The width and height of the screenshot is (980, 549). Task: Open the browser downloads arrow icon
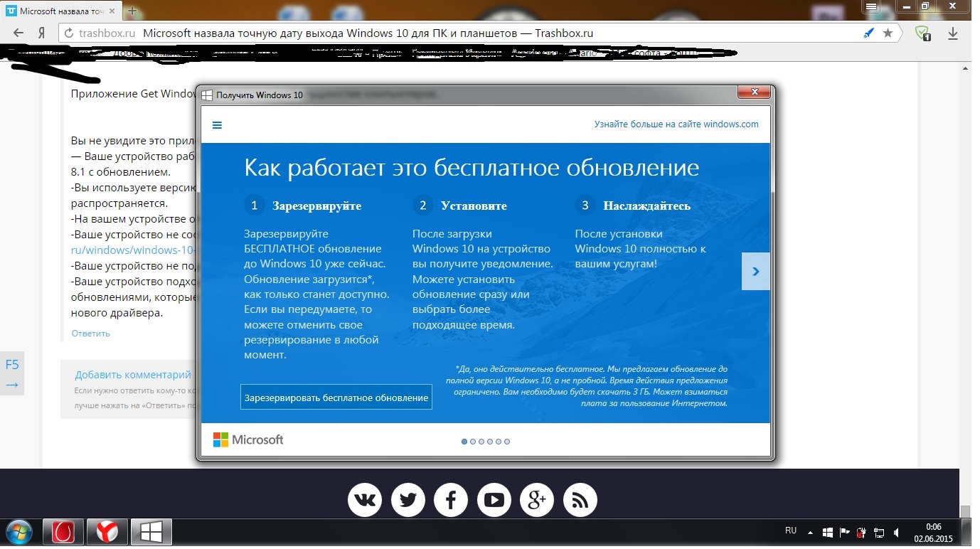(954, 33)
